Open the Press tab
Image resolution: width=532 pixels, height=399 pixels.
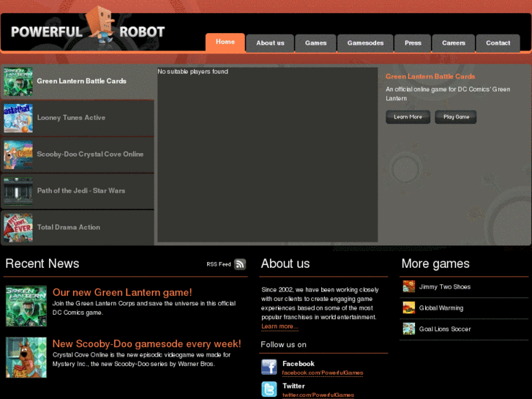tap(413, 43)
